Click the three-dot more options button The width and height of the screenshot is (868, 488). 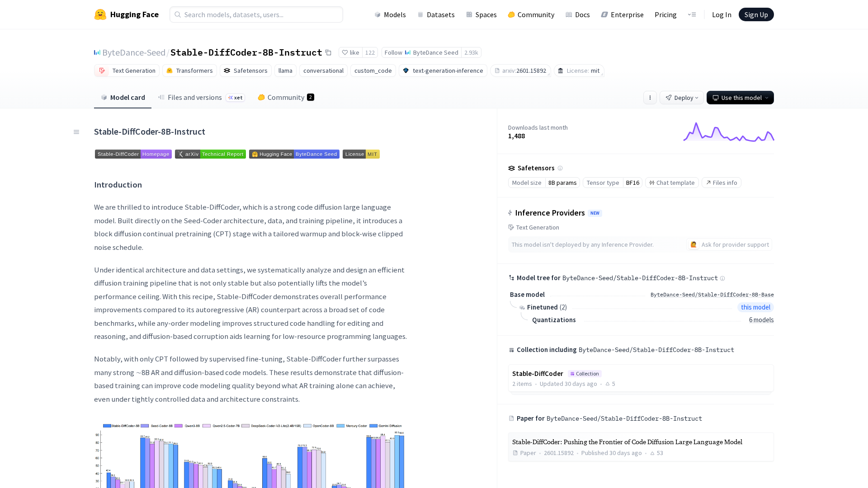point(650,98)
